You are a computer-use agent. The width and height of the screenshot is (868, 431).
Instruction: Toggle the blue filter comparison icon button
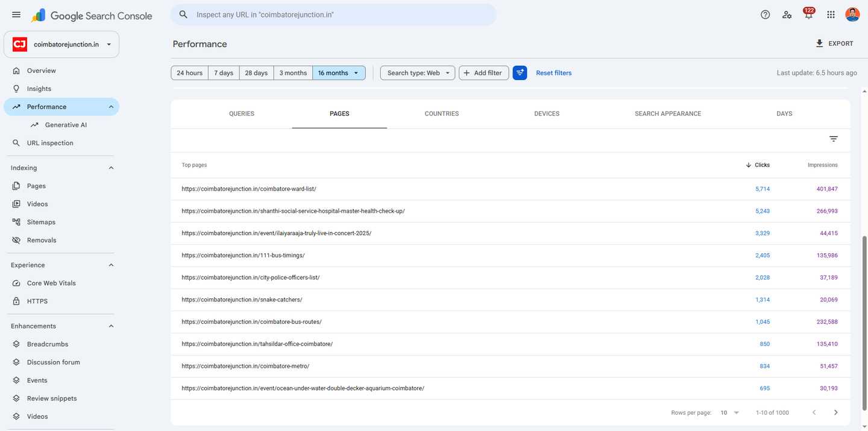click(x=520, y=73)
